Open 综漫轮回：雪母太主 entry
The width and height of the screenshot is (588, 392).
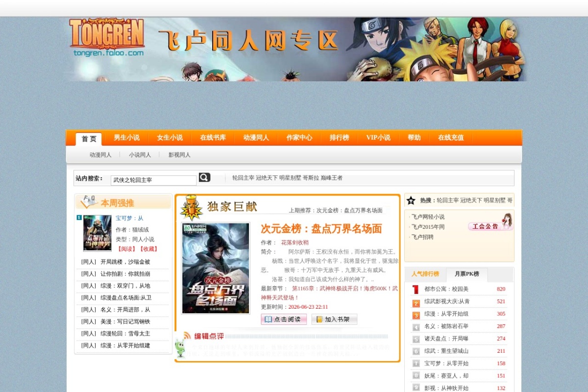[125, 334]
